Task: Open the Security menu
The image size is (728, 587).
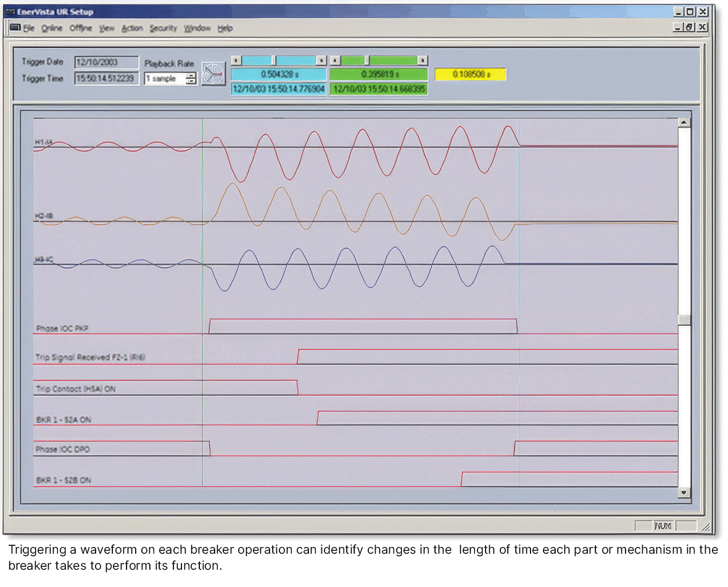Action: point(163,28)
